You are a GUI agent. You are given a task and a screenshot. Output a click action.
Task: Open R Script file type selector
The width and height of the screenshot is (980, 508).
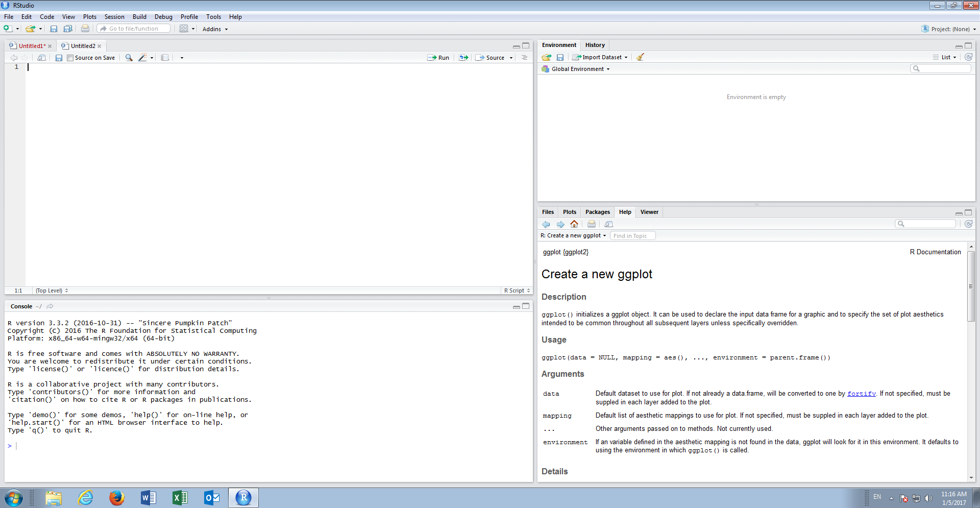point(517,291)
